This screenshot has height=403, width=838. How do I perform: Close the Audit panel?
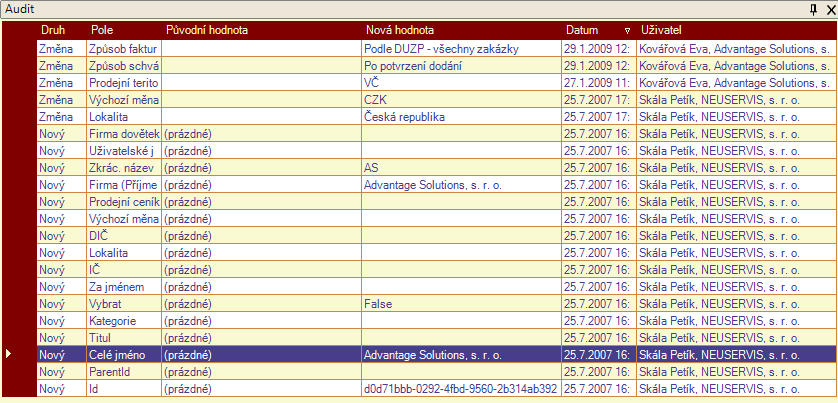click(829, 8)
